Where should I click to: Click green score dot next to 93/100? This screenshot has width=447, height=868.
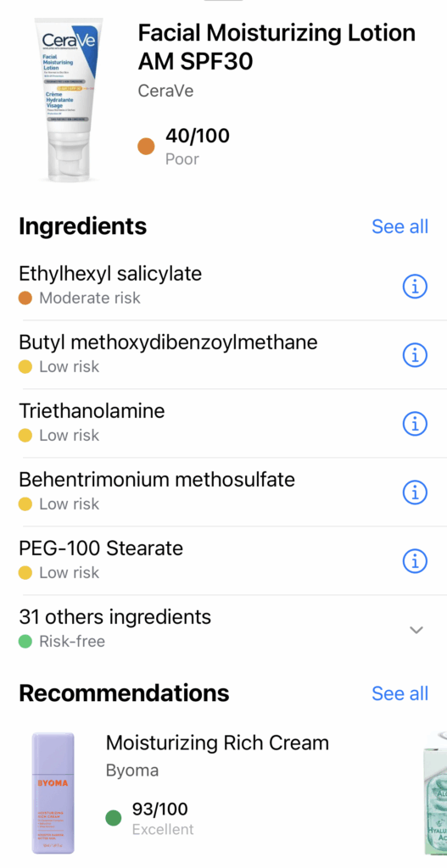point(114,818)
